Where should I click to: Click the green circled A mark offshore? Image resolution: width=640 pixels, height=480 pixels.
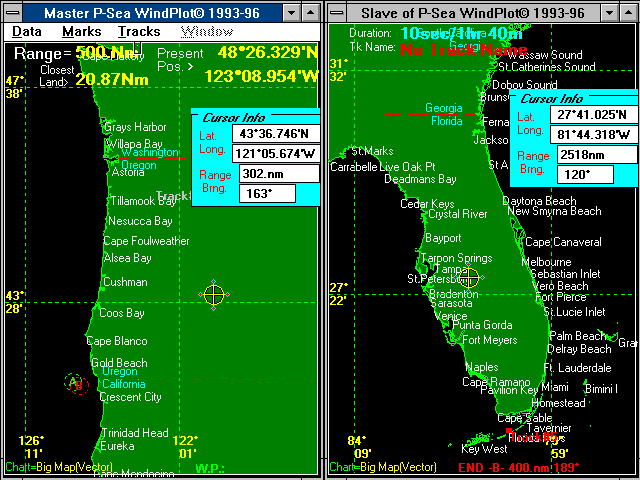pyautogui.click(x=73, y=381)
